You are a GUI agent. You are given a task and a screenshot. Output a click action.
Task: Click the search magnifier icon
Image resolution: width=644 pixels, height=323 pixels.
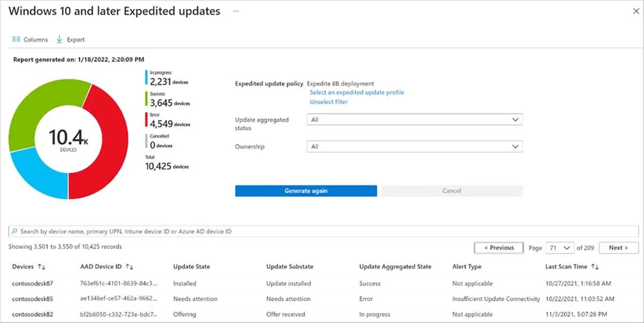point(14,231)
